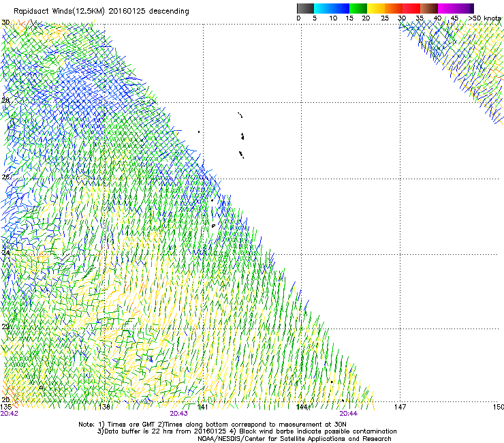Click the cyan-blue 5-15 knots legend segment
The image size is (504, 443).
pos(332,8)
